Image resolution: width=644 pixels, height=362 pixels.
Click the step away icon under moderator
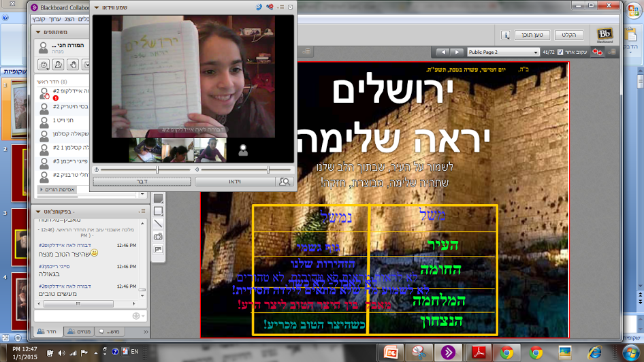[x=59, y=65]
